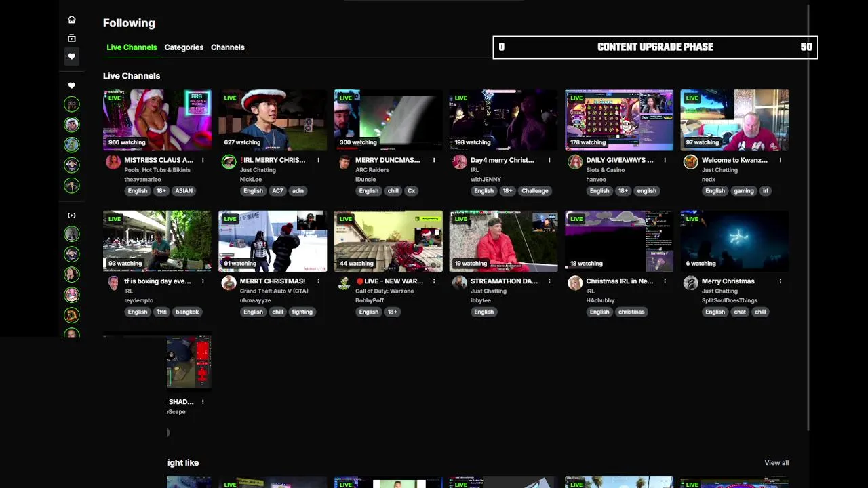Select the chat tag on SplitSoulDoesThings card

[x=740, y=312]
